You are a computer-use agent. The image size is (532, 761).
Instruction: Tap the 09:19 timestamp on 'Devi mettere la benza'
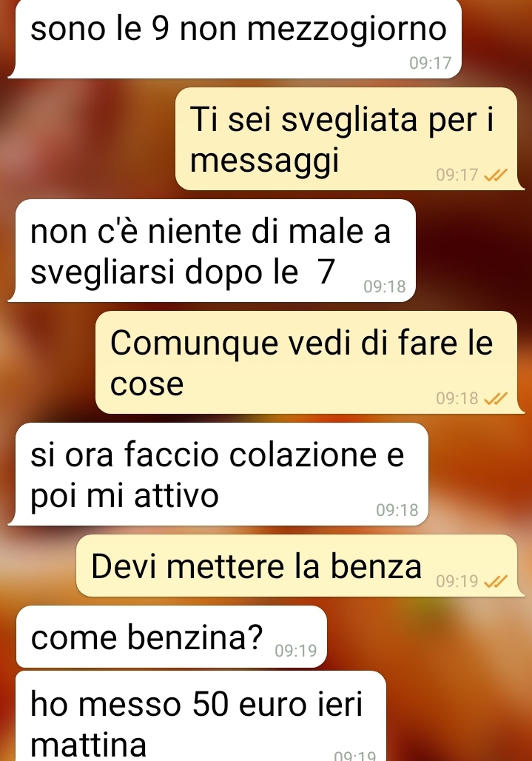457,581
